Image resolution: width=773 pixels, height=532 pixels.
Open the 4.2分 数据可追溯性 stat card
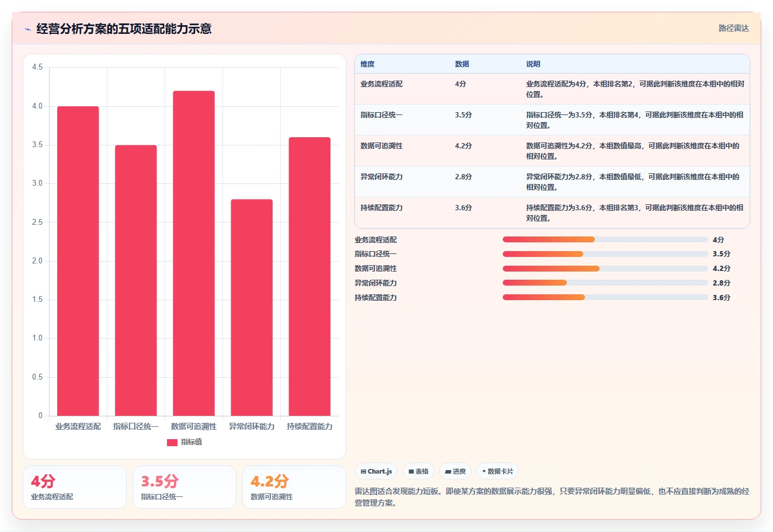[294, 487]
